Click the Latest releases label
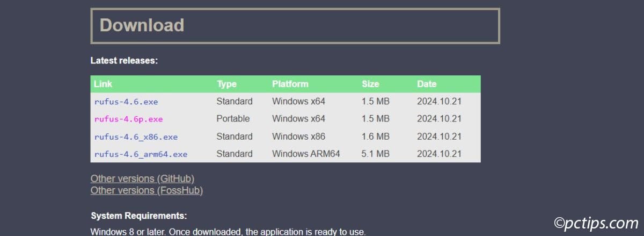Screen dimensions: 644x236 (x=124, y=61)
